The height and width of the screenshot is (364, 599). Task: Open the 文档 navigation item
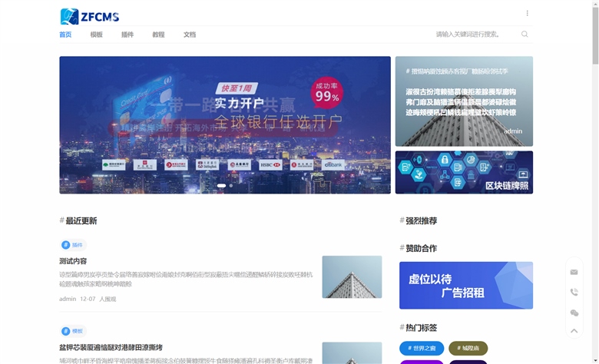click(x=190, y=35)
